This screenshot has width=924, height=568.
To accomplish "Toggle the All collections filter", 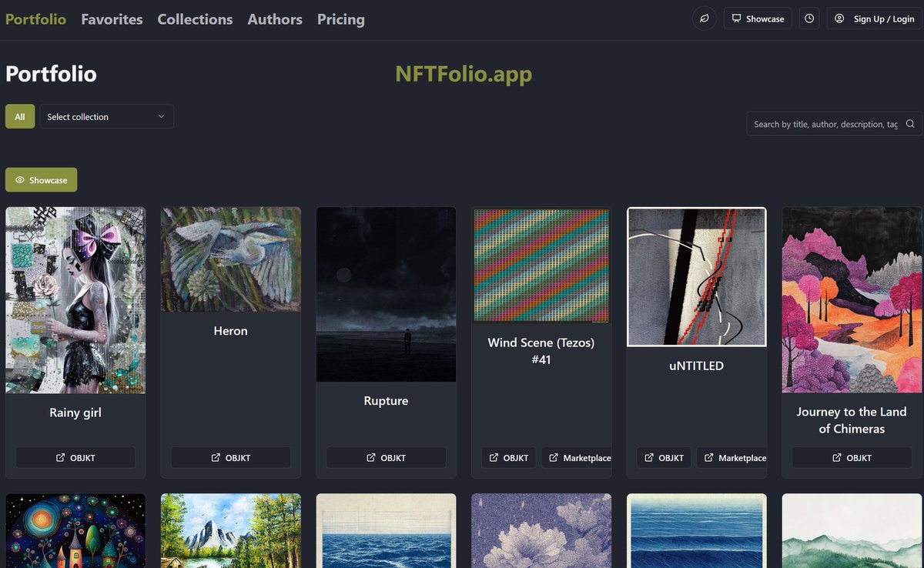I will click(20, 115).
